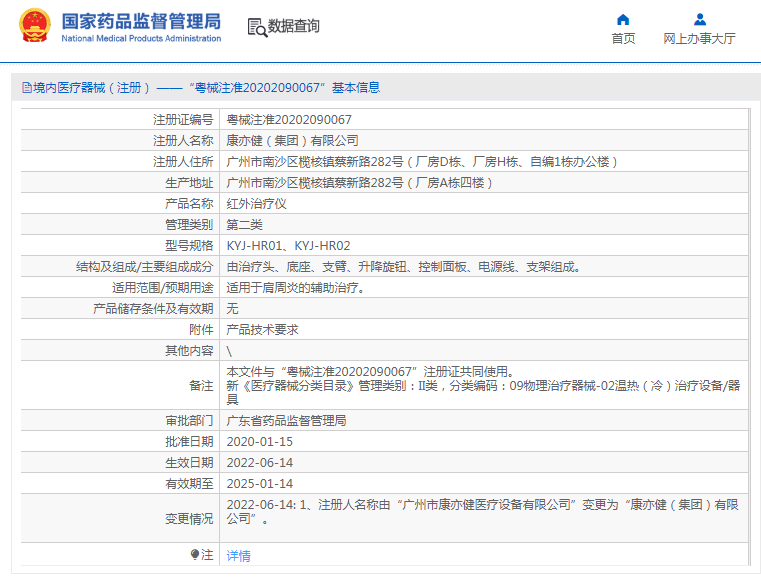
Task: Click the NMPA national emblem logo
Action: (33, 27)
